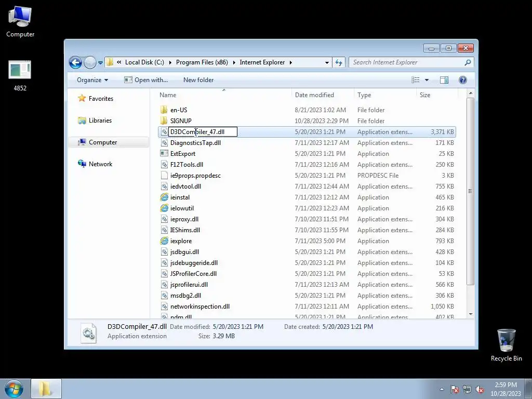Select the JSProfilerCore.dll file icon
The image size is (532, 399).
tap(164, 273)
